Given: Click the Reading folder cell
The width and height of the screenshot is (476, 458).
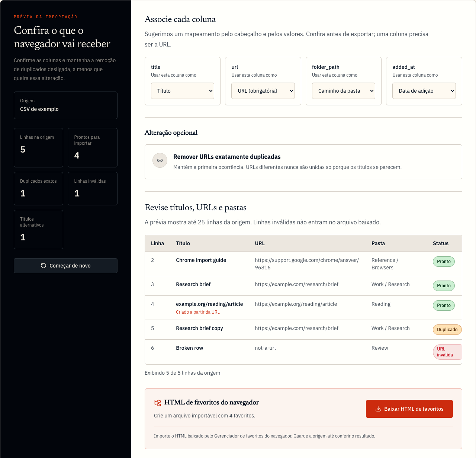Looking at the screenshot, I should click(x=381, y=304).
